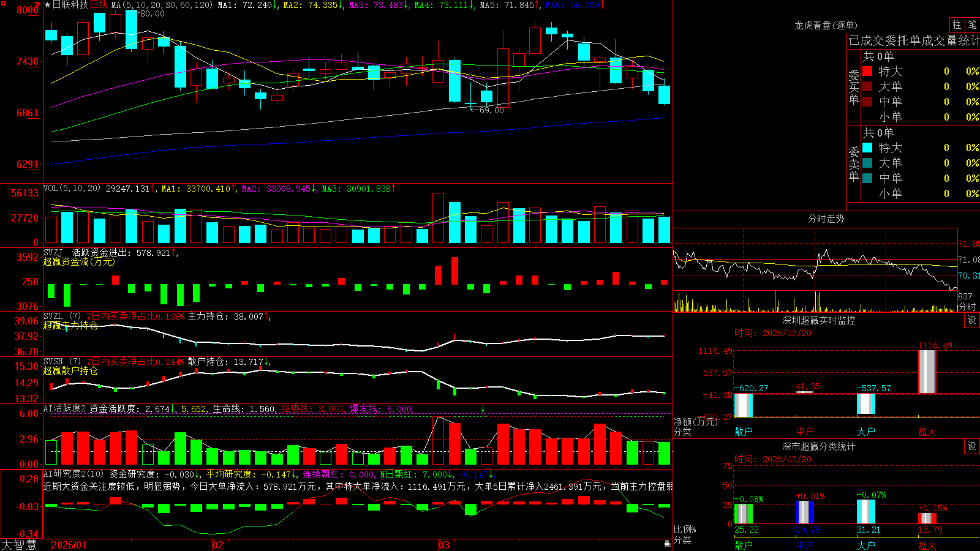Click the 小单 row under 委买单
The image size is (980, 551).
point(921,117)
